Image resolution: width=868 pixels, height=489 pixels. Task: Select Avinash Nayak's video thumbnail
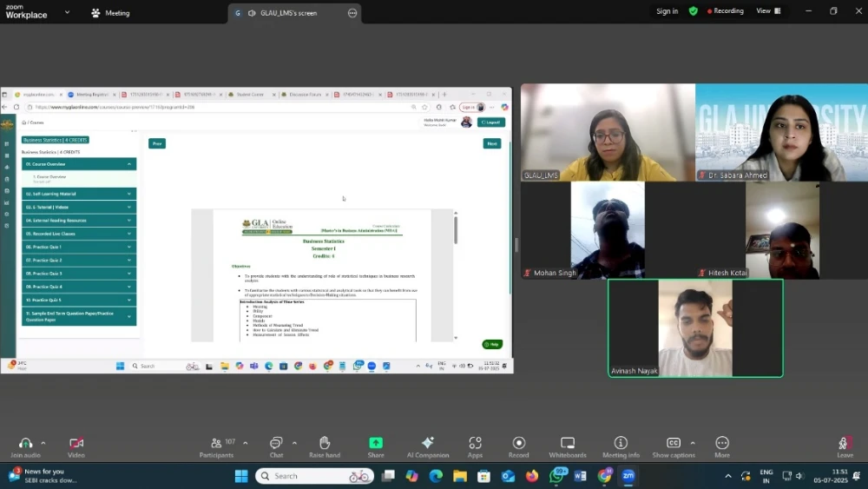tap(695, 327)
